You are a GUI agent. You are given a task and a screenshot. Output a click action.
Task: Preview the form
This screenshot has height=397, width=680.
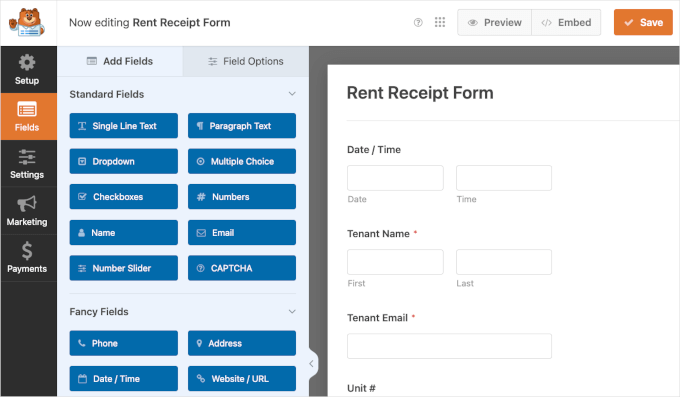click(495, 23)
